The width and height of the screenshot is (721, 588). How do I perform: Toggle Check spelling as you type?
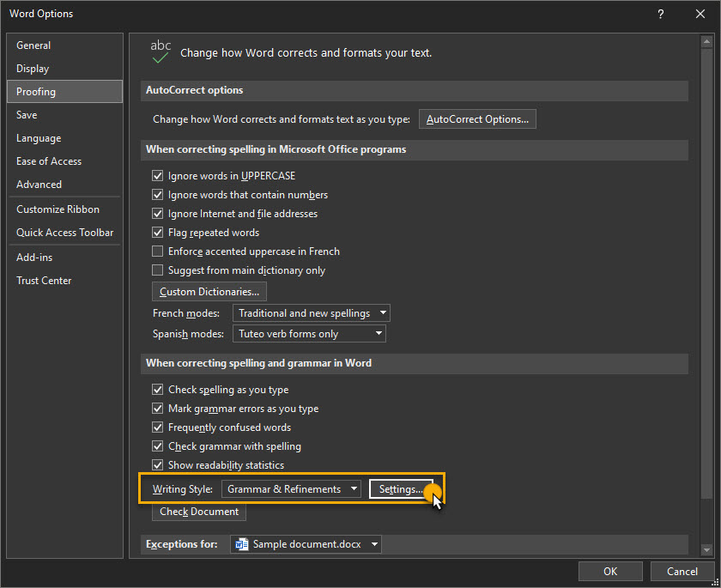(157, 390)
